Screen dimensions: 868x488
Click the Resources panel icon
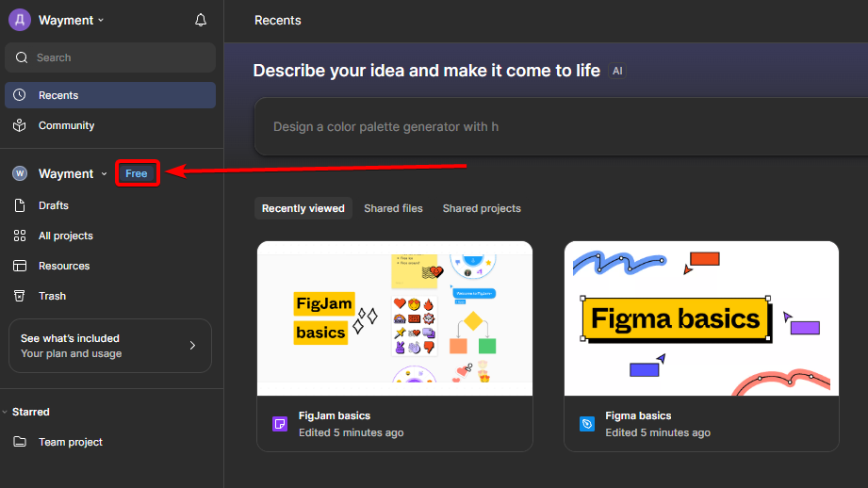(20, 266)
